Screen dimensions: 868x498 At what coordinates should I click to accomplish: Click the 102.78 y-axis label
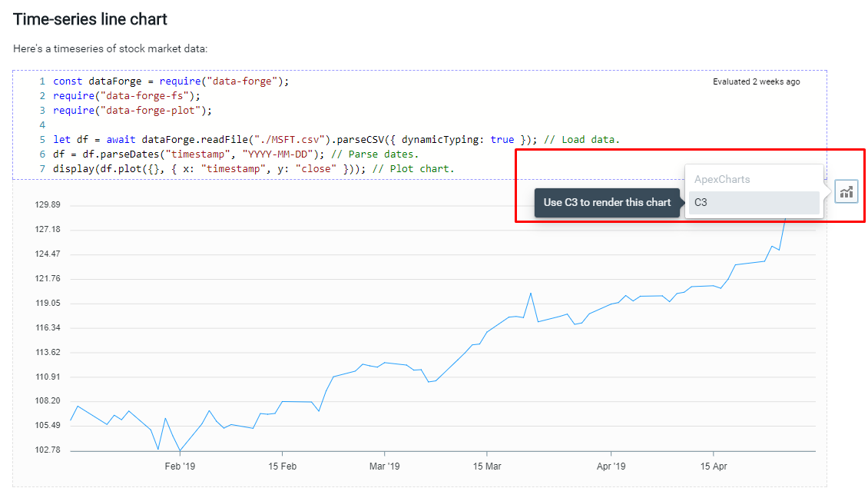[48, 450]
